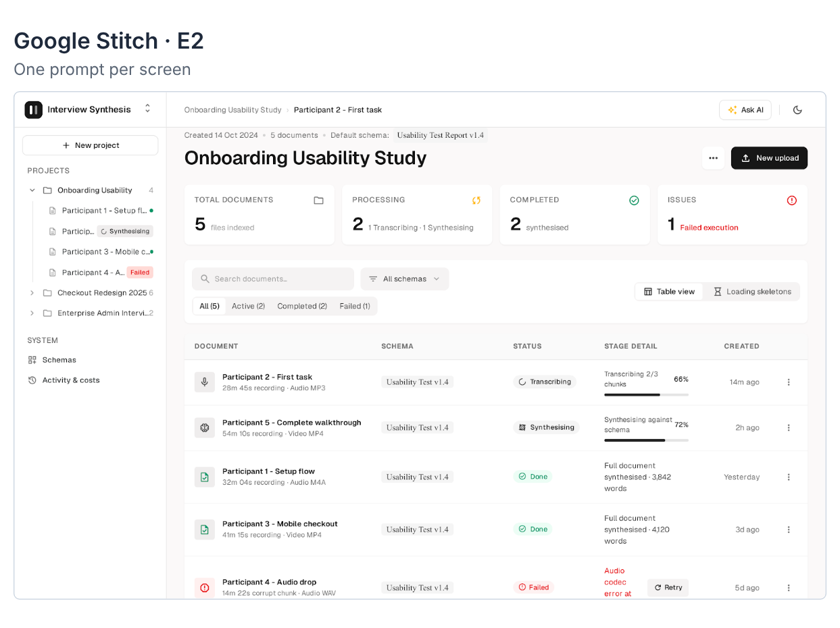Viewport: 840px width, 628px height.
Task: Open Participant 3 - Mobile checkout in sidebar
Action: click(101, 252)
